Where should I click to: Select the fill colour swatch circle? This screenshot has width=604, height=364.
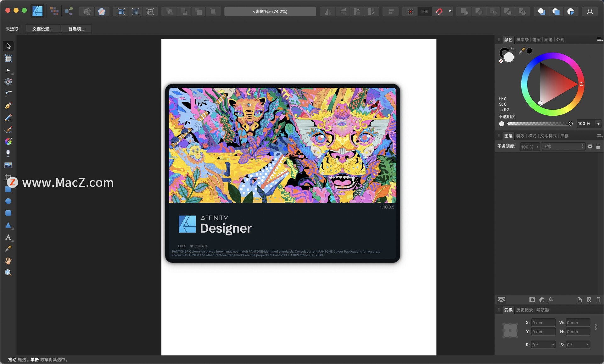(509, 57)
